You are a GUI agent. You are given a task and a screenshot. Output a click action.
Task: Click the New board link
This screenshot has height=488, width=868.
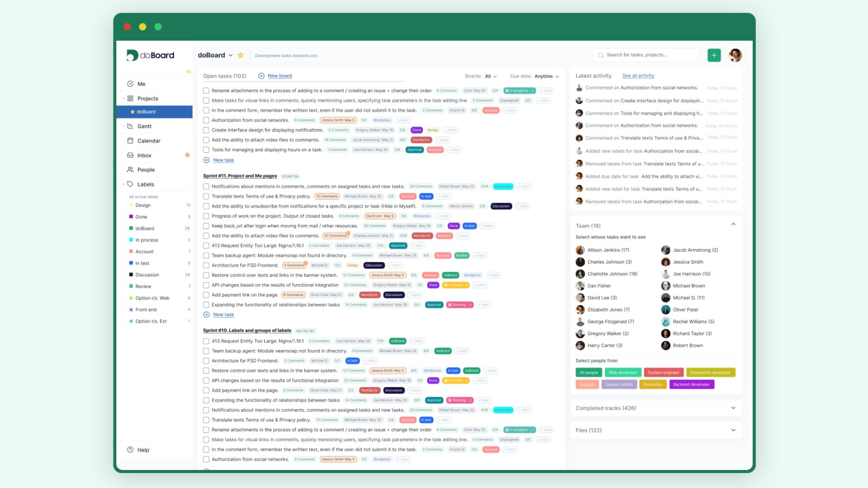coord(279,75)
